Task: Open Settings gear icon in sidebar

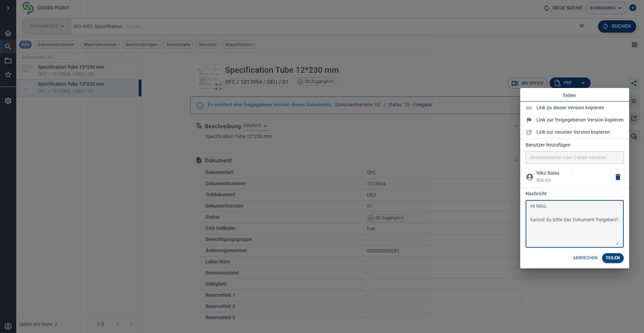Action: pos(8,101)
